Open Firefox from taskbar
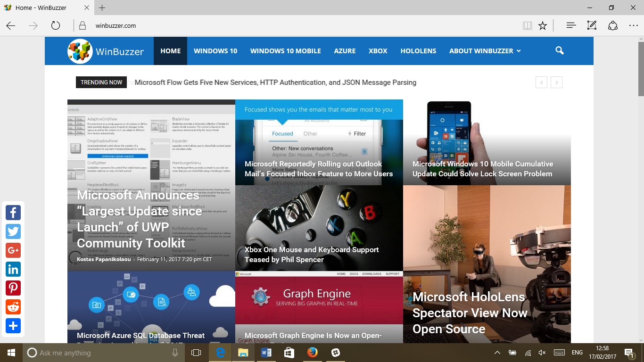Viewport: 644px width, 362px height. pyautogui.click(x=312, y=353)
